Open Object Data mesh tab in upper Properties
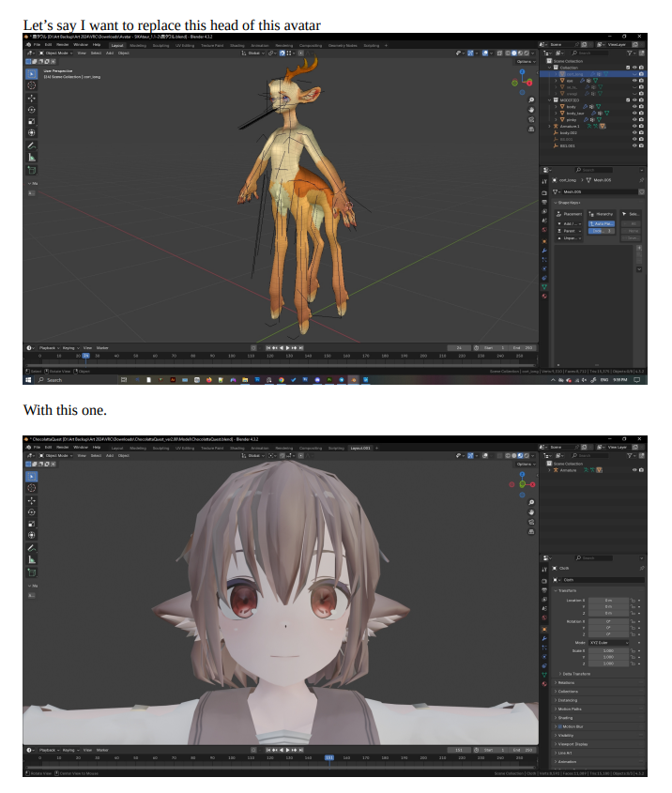The image size is (672, 793). (544, 287)
